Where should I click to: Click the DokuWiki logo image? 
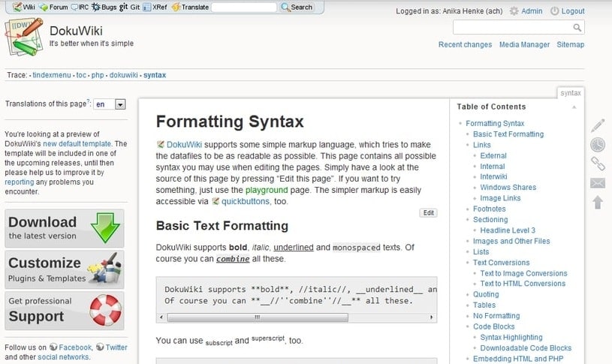pyautogui.click(x=23, y=38)
